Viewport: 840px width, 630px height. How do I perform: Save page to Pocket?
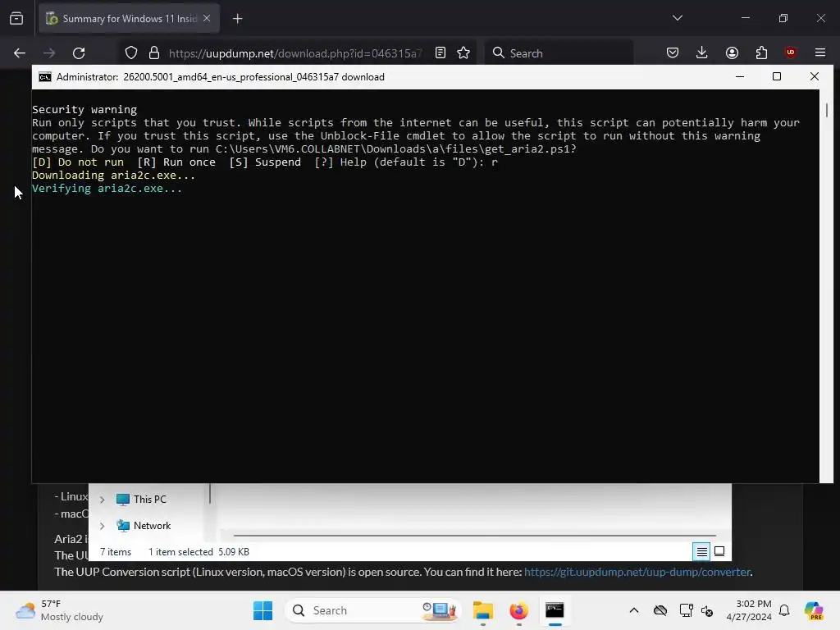pos(673,53)
